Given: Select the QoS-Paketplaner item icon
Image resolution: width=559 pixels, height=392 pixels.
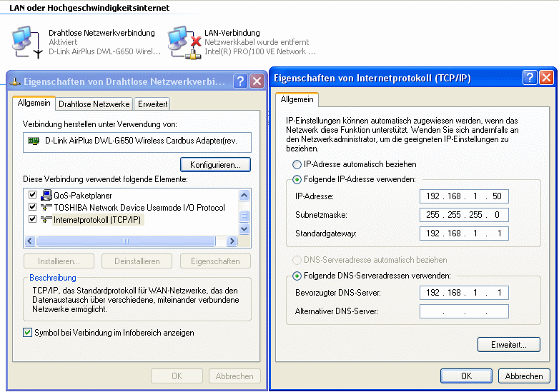Looking at the screenshot, I should click(46, 195).
